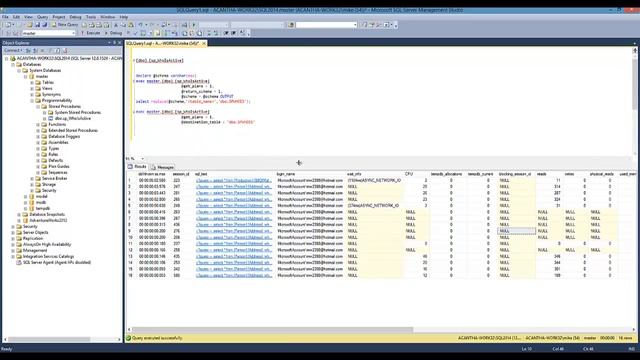The image size is (640, 360).
Task: Expand the Views folder
Action: tap(32, 88)
